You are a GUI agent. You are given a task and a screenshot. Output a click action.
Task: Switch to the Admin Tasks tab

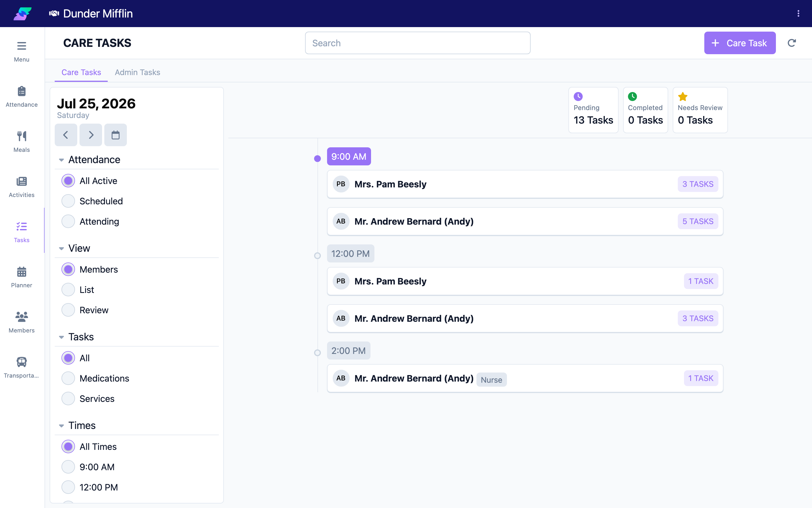tap(137, 72)
